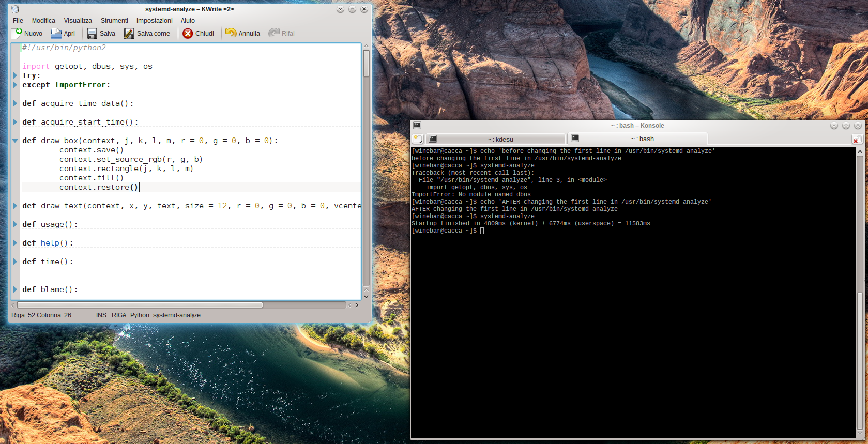Click the Salva come toolbar icon

pyautogui.click(x=129, y=34)
